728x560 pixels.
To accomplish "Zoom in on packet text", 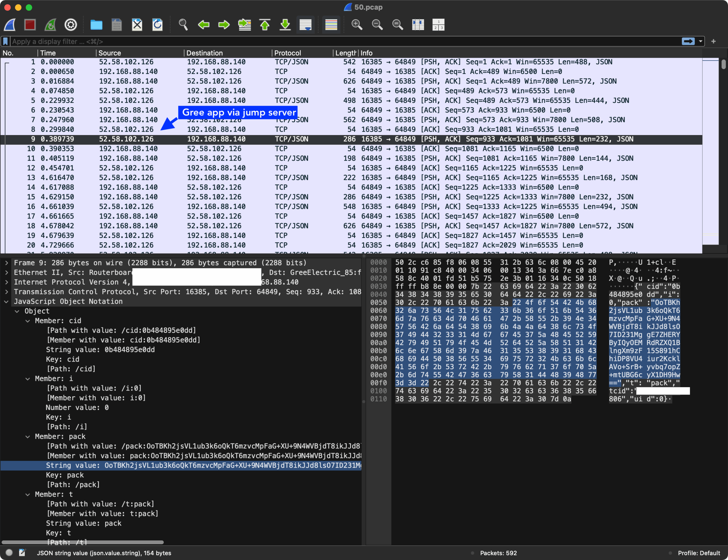I will click(357, 25).
